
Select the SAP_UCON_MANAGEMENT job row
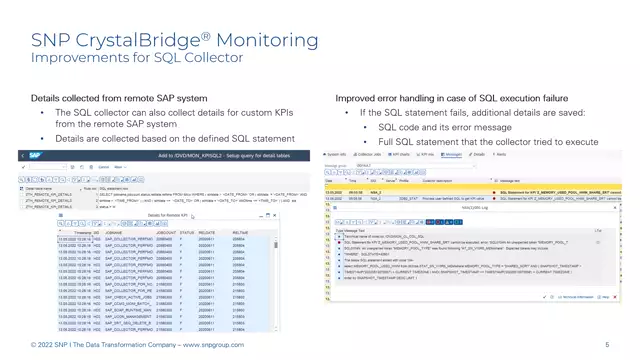coord(163,317)
